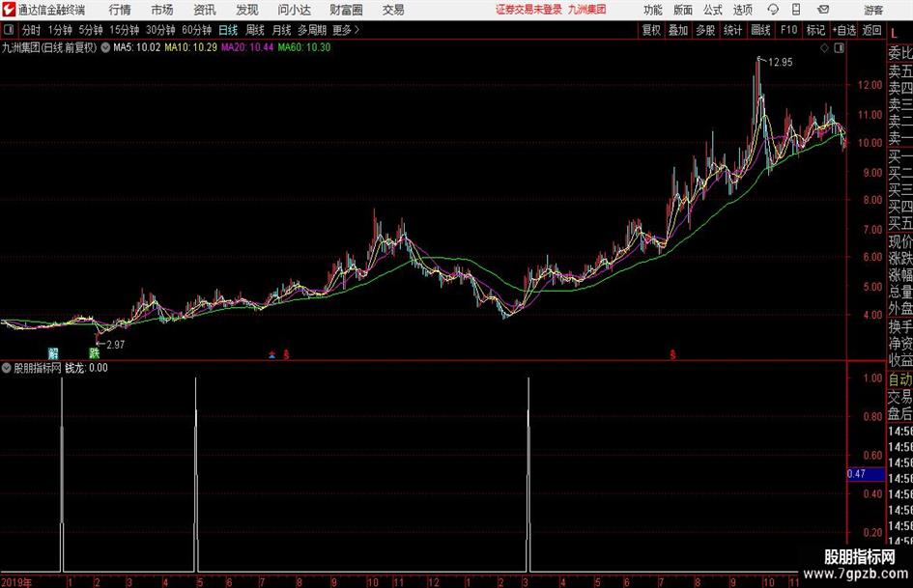Click the 跌 tag icon below chart

click(95, 352)
